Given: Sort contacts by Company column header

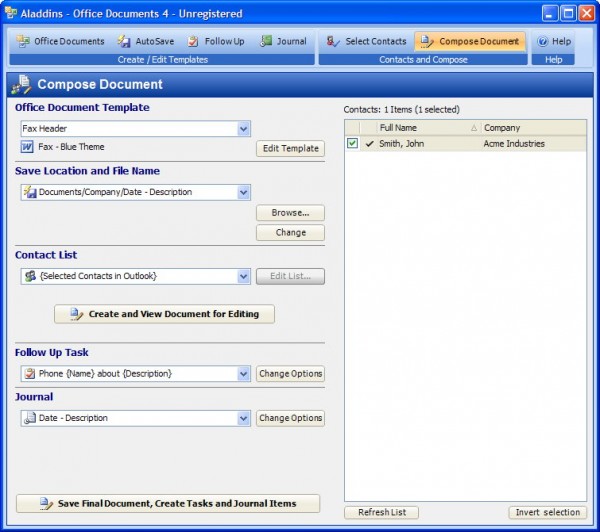Looking at the screenshot, I should point(532,128).
